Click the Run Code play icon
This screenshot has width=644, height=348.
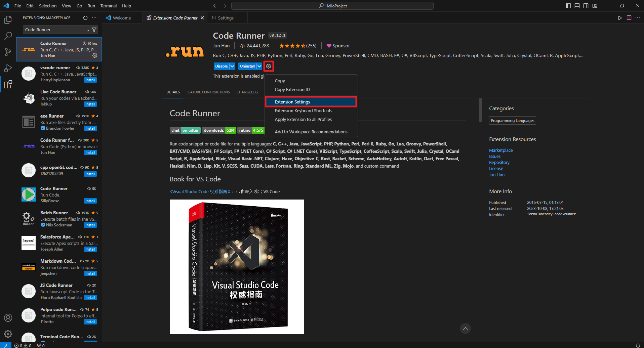click(x=620, y=18)
